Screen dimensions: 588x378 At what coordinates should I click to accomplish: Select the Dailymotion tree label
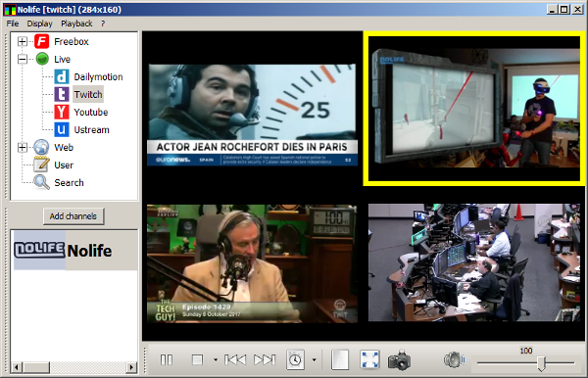click(x=98, y=76)
